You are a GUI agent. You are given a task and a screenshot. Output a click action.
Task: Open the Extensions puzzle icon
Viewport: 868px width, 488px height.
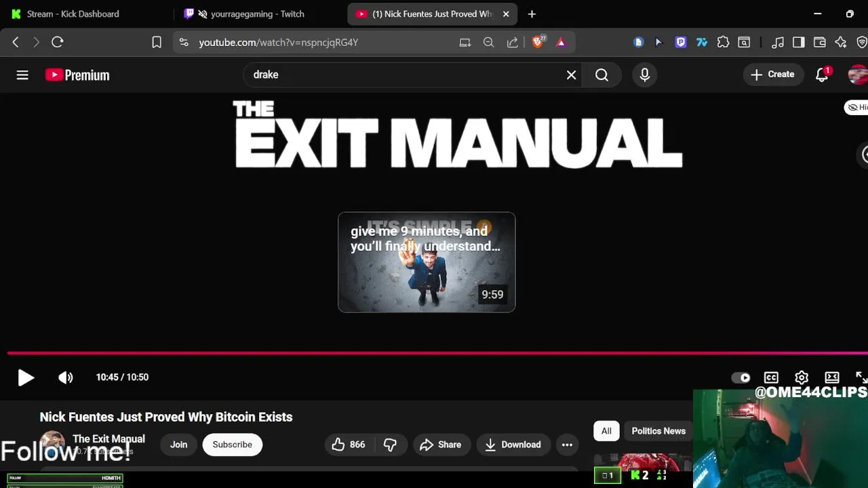[724, 42]
